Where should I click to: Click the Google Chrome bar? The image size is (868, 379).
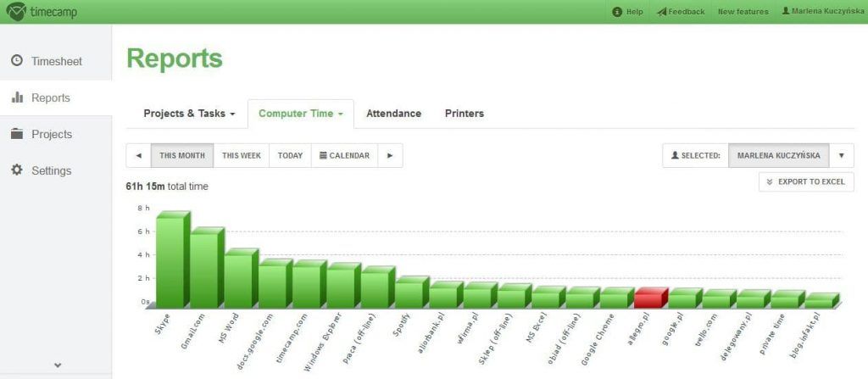(617, 298)
